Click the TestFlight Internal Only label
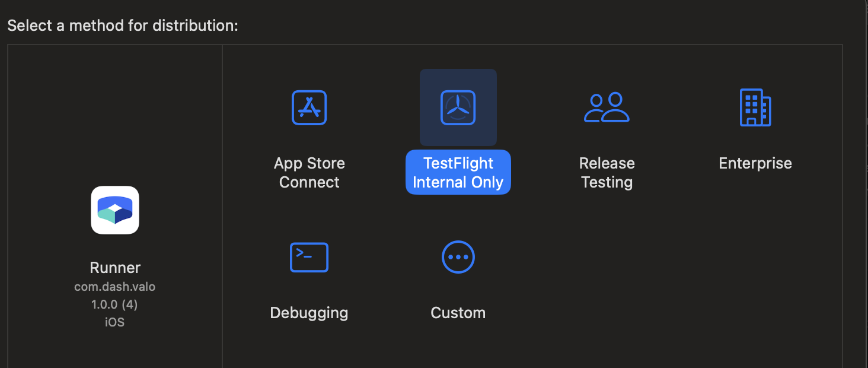Image resolution: width=868 pixels, height=368 pixels. point(458,172)
